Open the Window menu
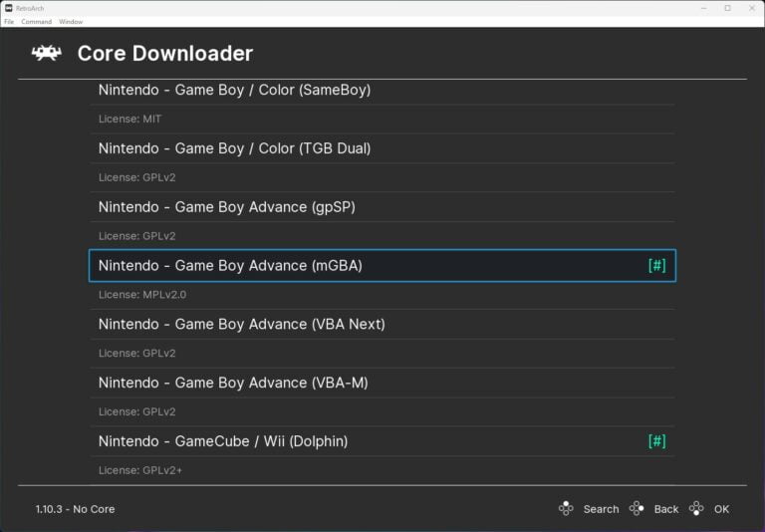 click(71, 21)
